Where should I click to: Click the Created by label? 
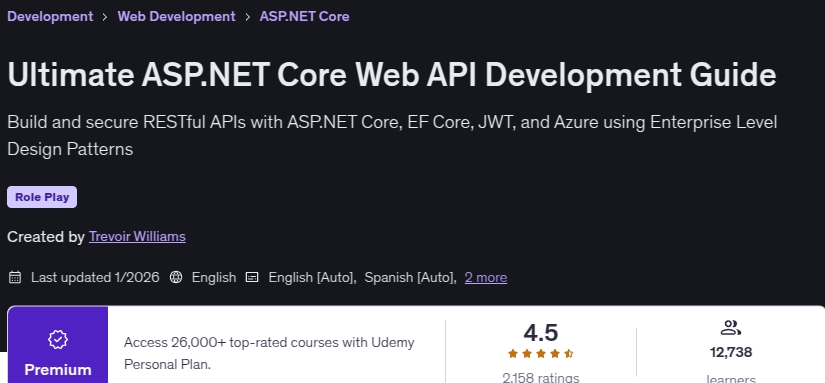pos(46,237)
